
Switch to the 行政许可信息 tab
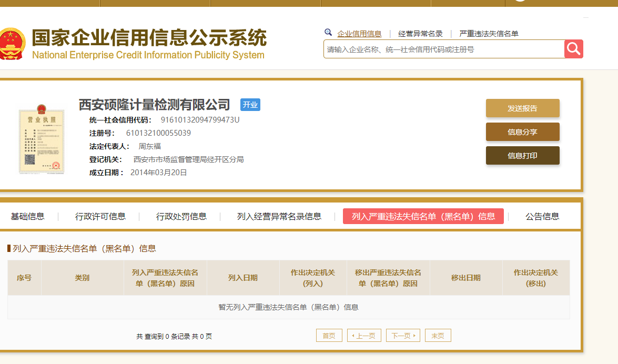pos(100,217)
